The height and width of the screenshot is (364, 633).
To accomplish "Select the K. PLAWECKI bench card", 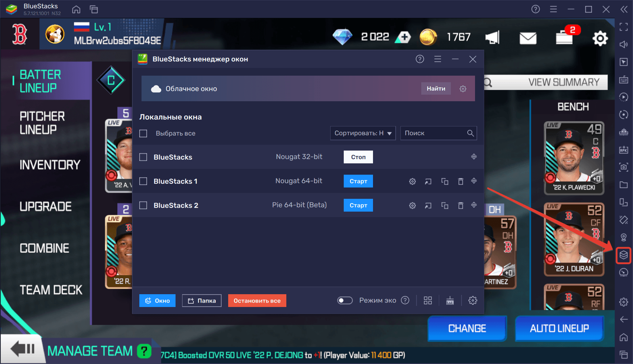I will (x=574, y=158).
